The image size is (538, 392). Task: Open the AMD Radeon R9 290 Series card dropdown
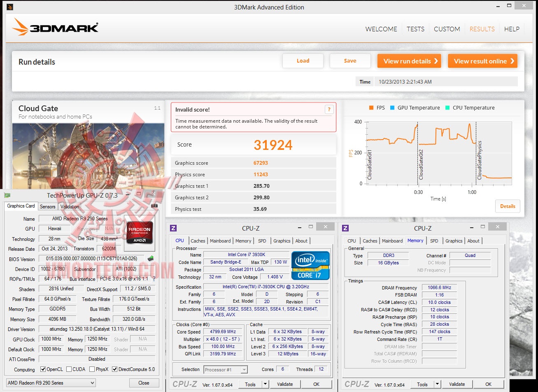(51, 383)
